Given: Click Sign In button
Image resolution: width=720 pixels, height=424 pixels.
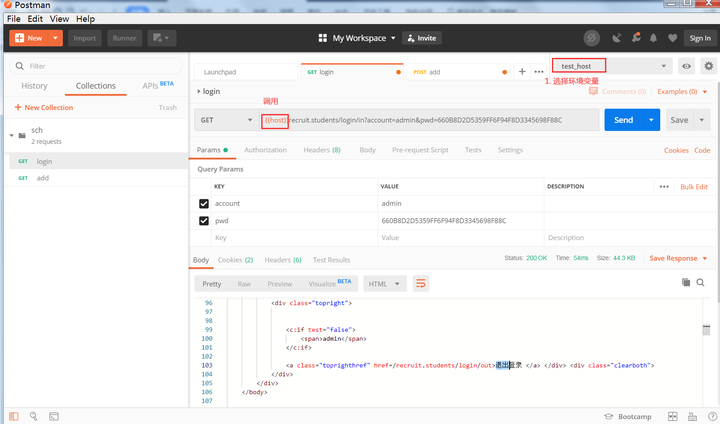Looking at the screenshot, I should [x=700, y=38].
